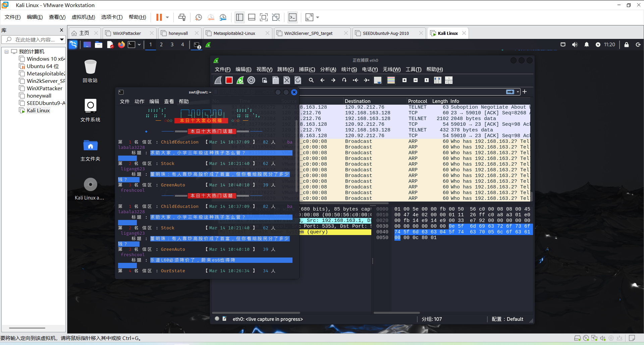644x345 pixels.
Task: Open the display filter history dropdown
Action: (x=518, y=92)
